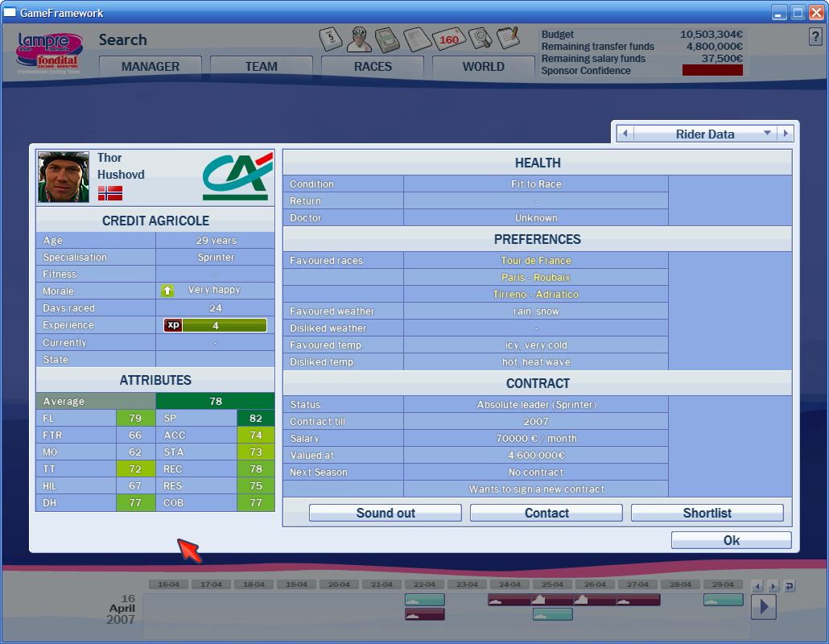This screenshot has height=644, width=829.
Task: Open the Rider Data dropdown
Action: pyautogui.click(x=705, y=134)
